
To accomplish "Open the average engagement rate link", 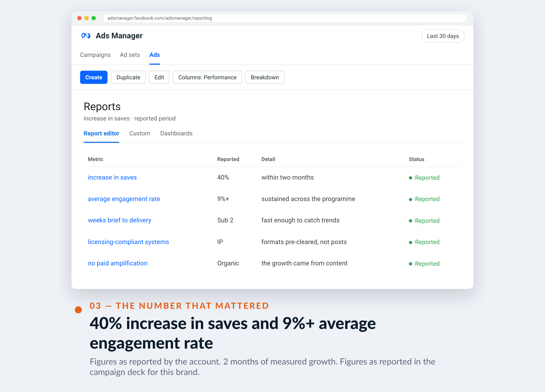I will pos(124,199).
